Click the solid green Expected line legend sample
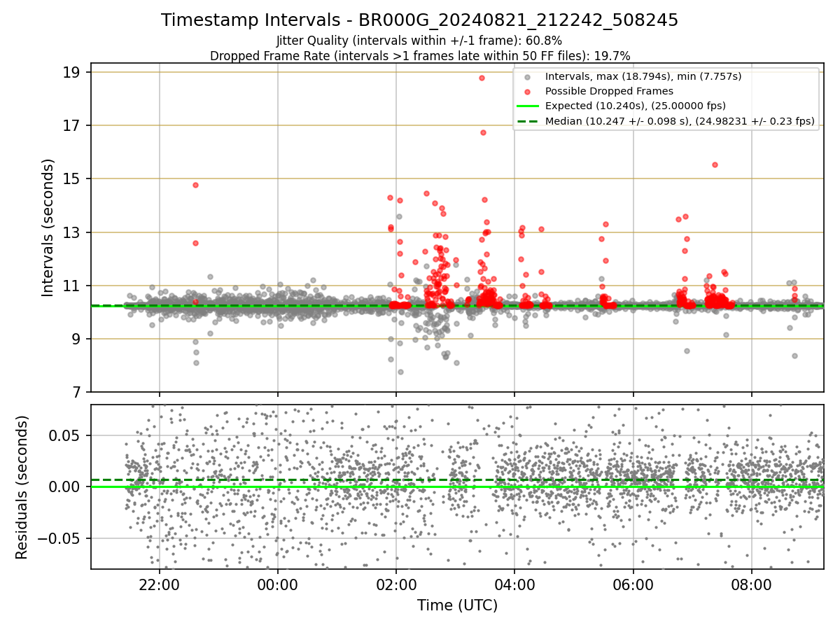The image size is (840, 630). point(528,106)
